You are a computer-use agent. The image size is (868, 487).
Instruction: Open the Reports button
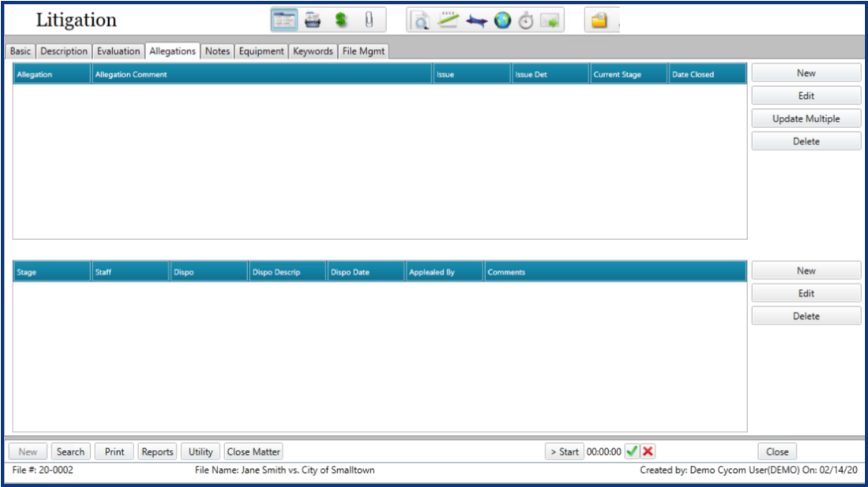[x=157, y=451]
